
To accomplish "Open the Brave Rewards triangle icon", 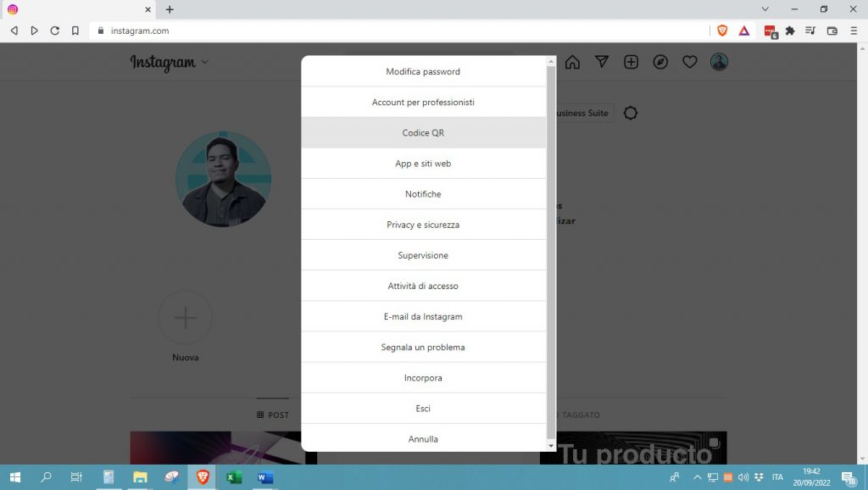I will click(x=743, y=31).
